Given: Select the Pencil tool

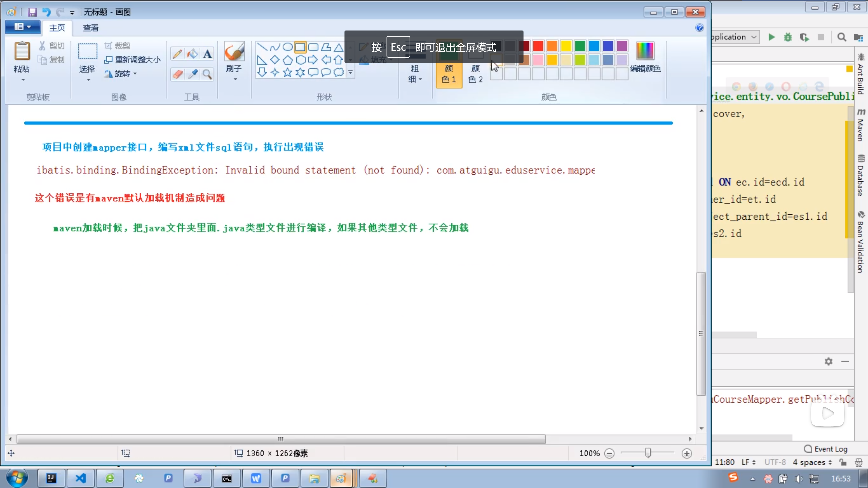Looking at the screenshot, I should (178, 54).
